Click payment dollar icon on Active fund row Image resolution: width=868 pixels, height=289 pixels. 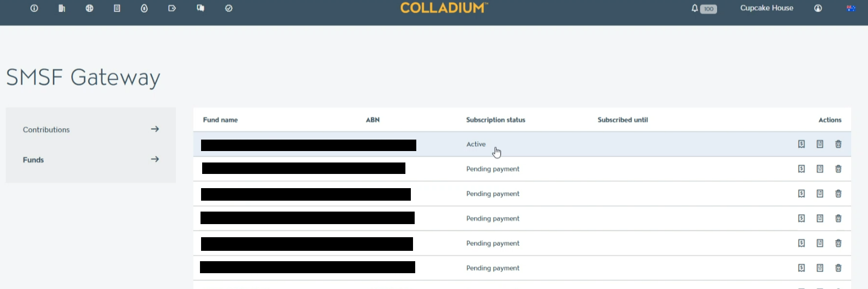[x=802, y=144]
